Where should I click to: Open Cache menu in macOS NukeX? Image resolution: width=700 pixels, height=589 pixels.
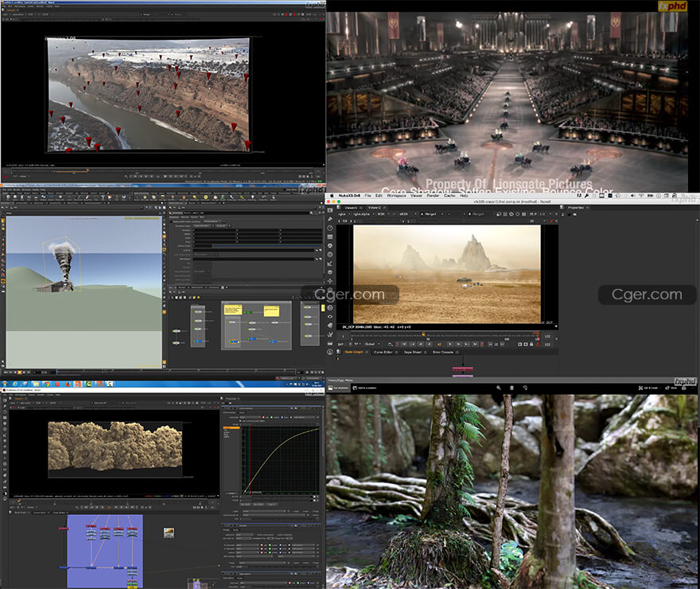click(449, 196)
